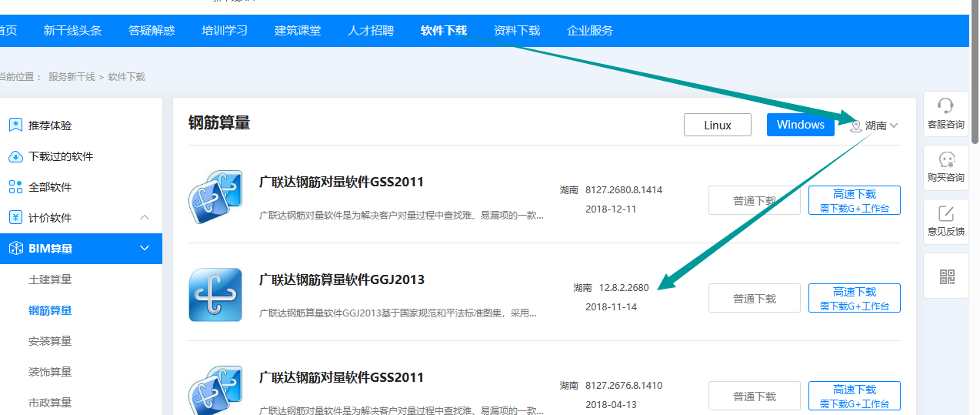
Task: Click the 软件下载 breadcrumb link
Action: point(126,77)
